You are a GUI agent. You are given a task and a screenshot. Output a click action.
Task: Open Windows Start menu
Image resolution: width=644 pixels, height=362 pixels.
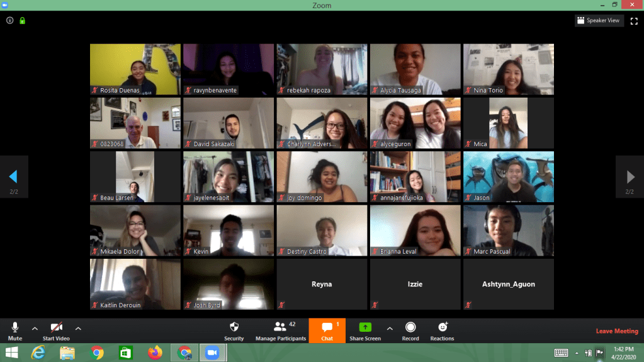click(11, 353)
